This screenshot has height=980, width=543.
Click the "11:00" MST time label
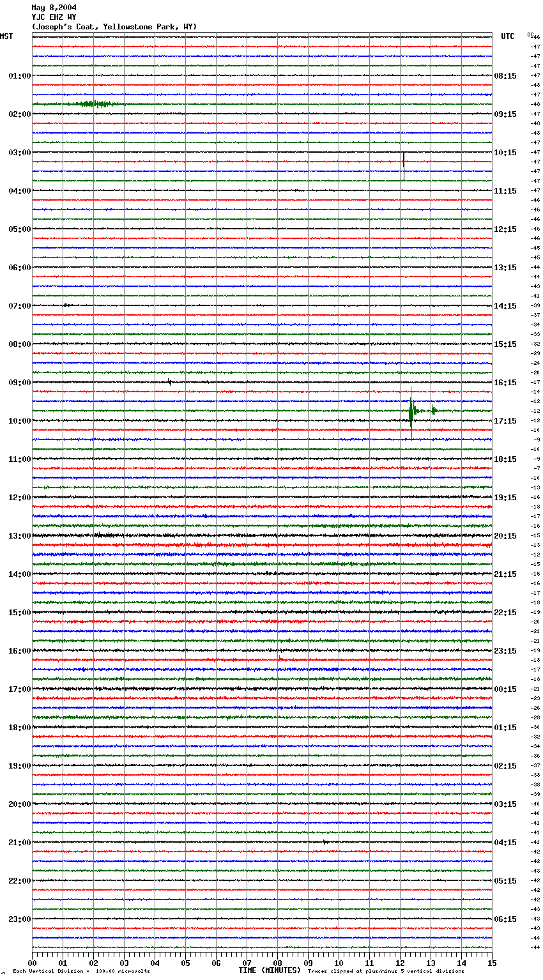(x=20, y=459)
